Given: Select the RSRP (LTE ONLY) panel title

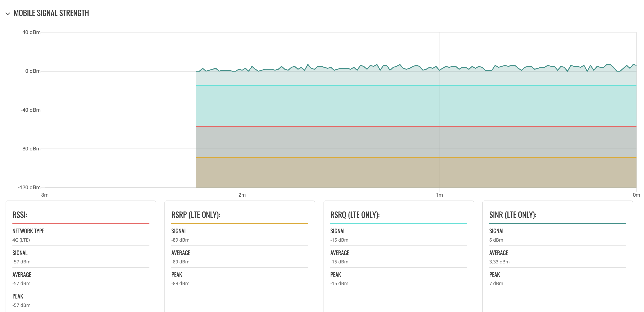Looking at the screenshot, I should [196, 215].
